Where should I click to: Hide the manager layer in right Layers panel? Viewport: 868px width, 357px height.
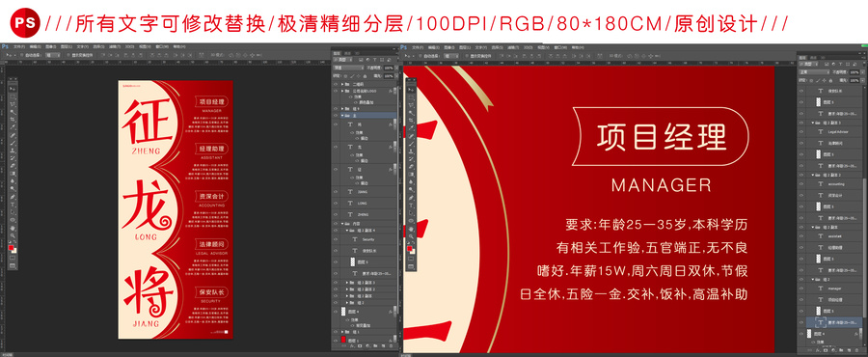(801, 288)
